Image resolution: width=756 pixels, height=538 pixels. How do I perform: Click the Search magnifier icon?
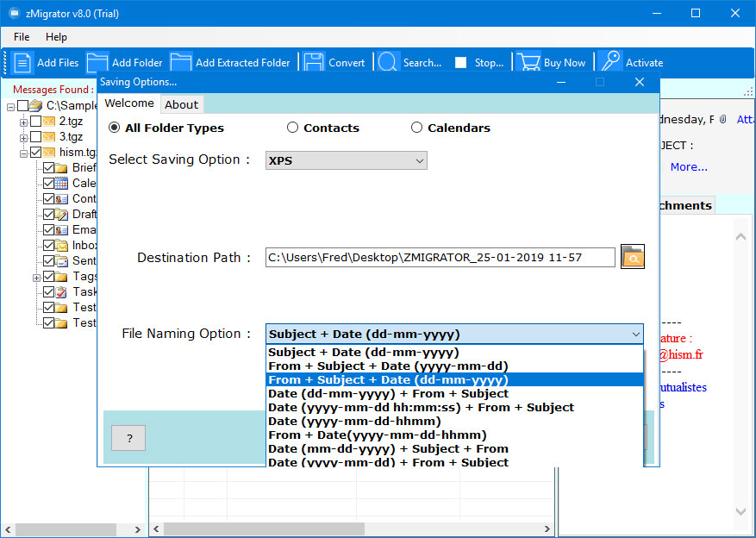388,63
